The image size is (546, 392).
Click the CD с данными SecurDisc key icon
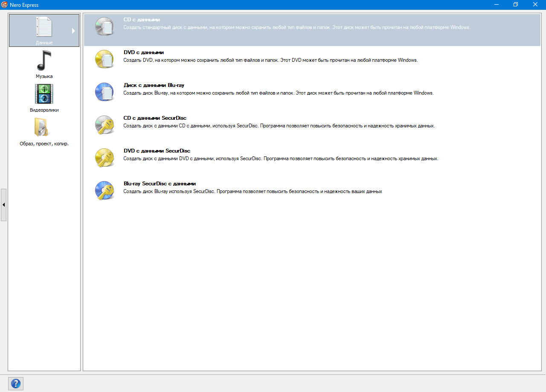point(105,125)
